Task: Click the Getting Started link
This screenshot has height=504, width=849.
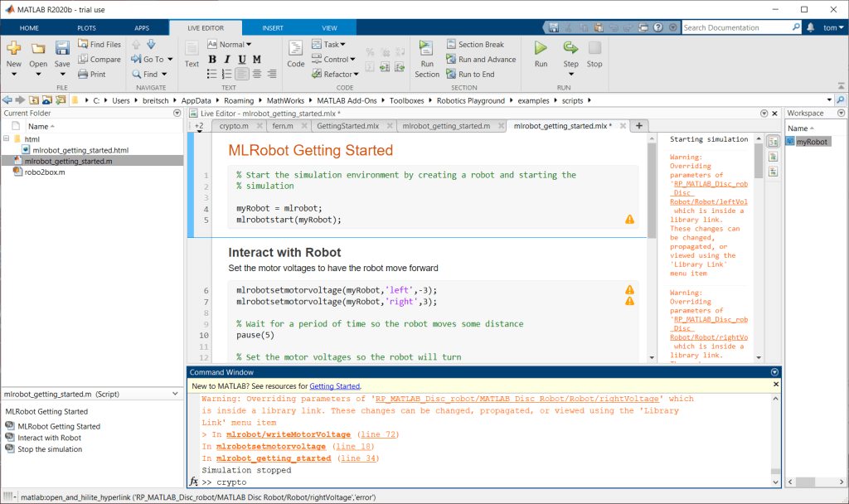Action: [334, 386]
